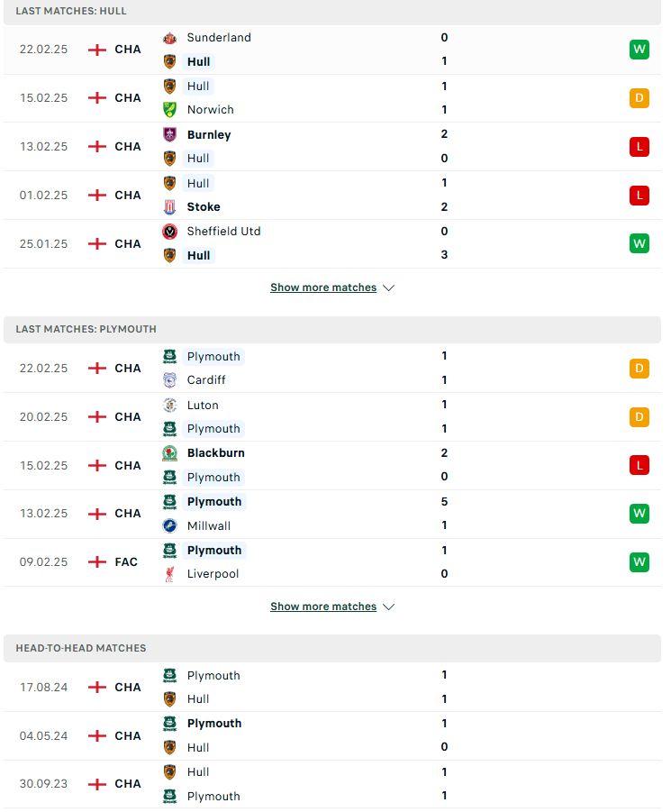This screenshot has width=671, height=812.
Task: Click the Burnley club crest icon
Action: coord(169,134)
